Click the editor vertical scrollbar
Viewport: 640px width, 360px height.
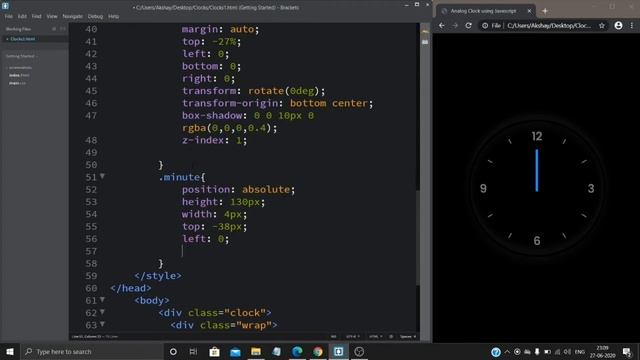point(418,237)
